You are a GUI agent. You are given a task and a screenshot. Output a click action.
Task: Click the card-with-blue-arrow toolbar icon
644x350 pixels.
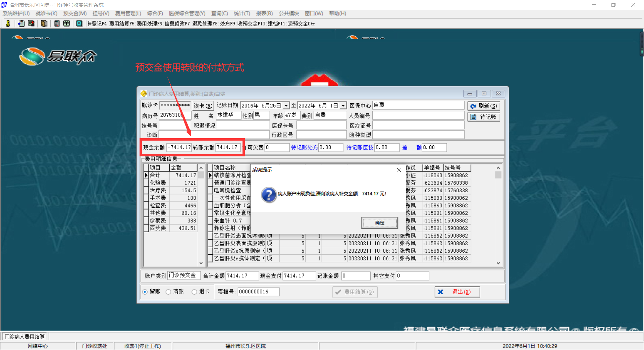[x=21, y=23]
